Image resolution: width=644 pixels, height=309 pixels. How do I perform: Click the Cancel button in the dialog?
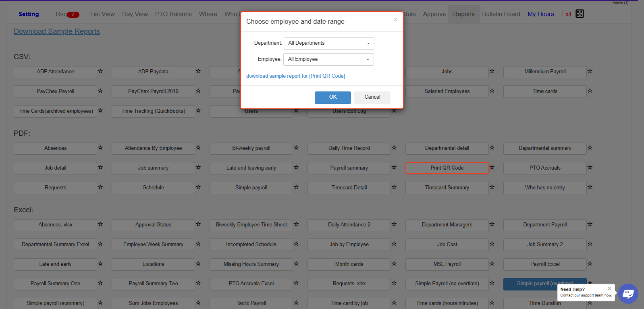372,97
